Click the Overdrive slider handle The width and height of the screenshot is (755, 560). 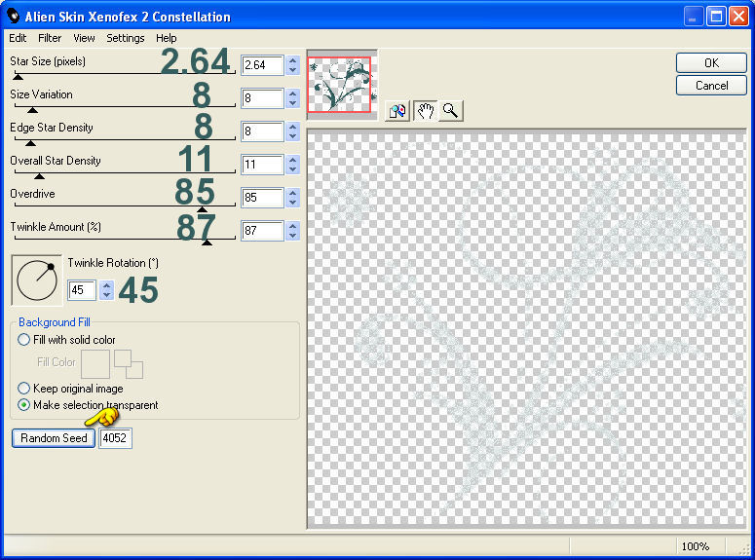203,209
